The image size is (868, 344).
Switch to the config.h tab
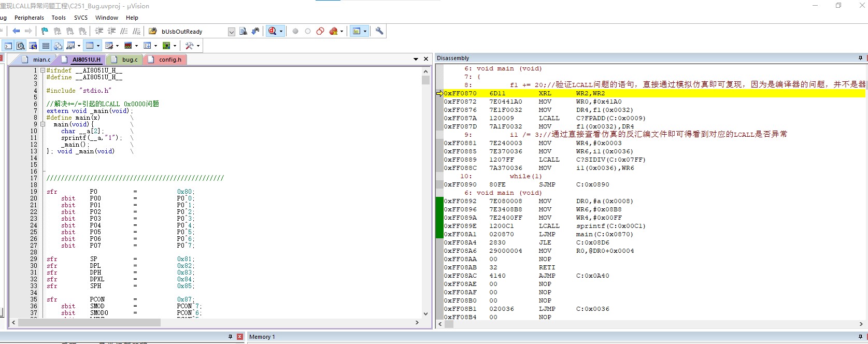coord(165,60)
